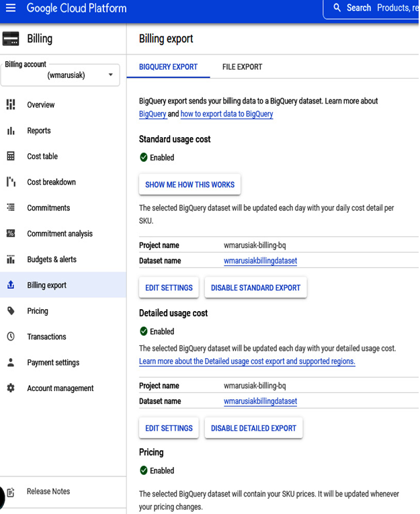The width and height of the screenshot is (420, 514).
Task: Open the Billing account dropdown
Action: click(x=60, y=75)
